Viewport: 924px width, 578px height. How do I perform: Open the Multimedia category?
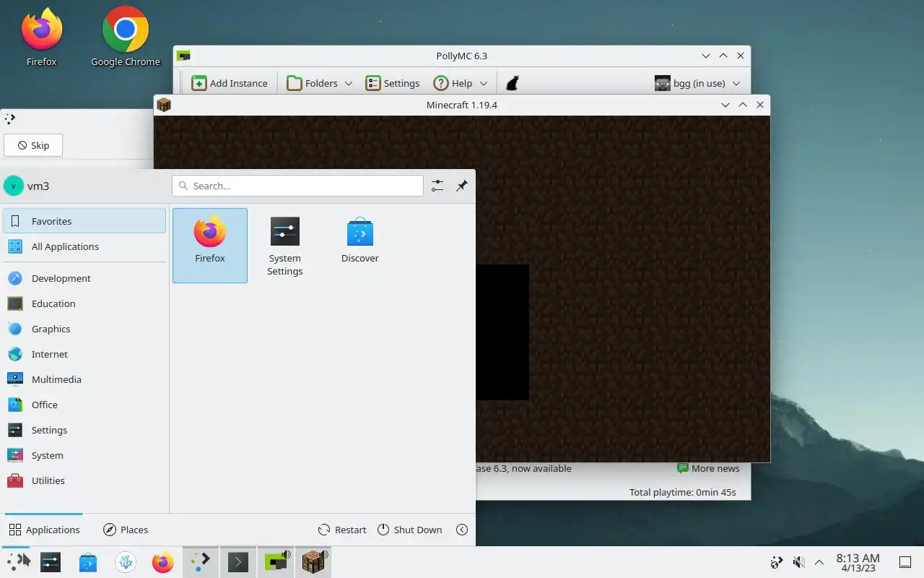(84, 379)
